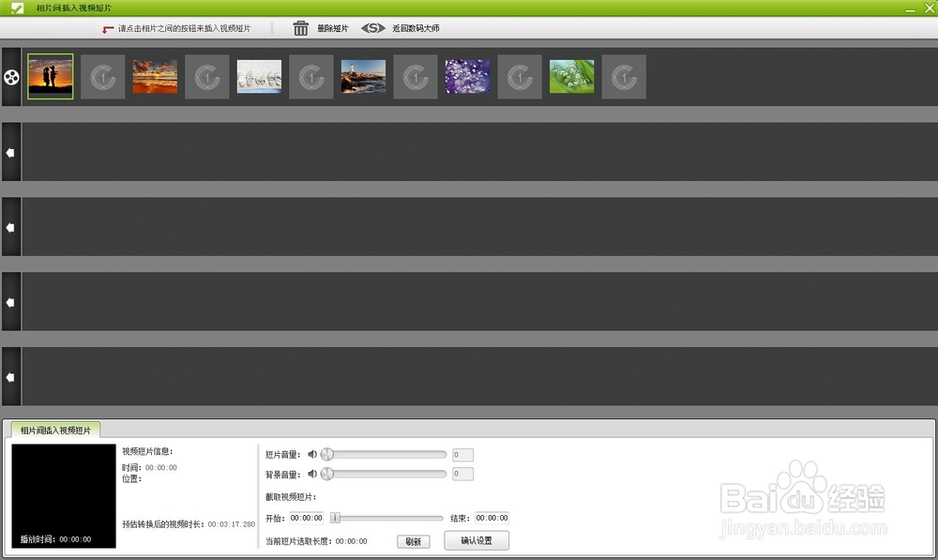Click the insert clip button after sunset photo
Viewport: 938px width, 560px height.
tap(207, 77)
